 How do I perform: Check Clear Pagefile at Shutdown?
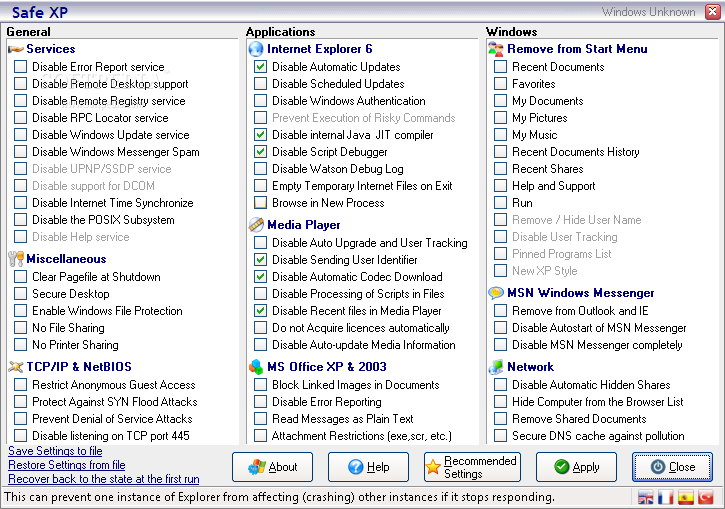coord(20,276)
